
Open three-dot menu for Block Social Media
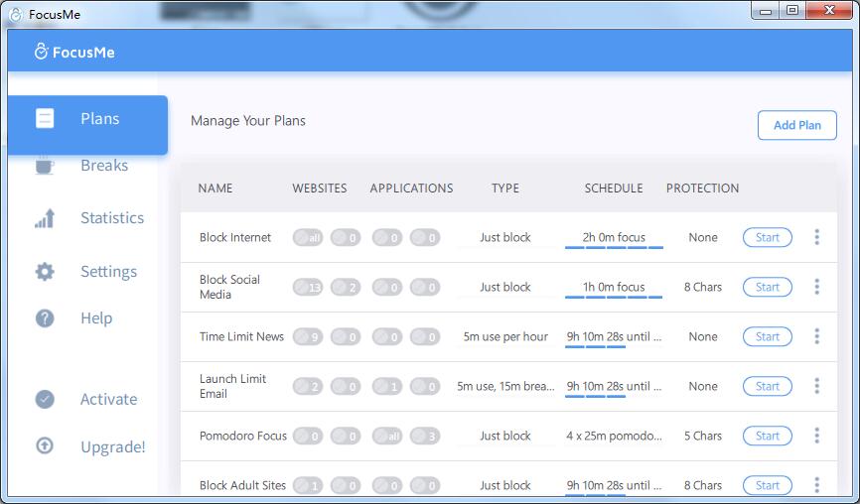[816, 287]
